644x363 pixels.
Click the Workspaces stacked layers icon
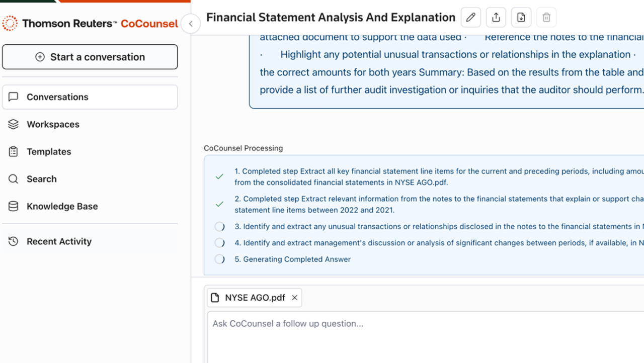coord(14,124)
